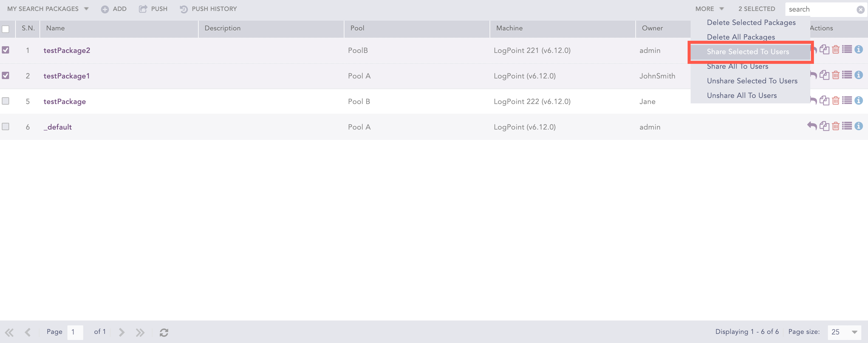Click the page number input field

click(x=75, y=332)
